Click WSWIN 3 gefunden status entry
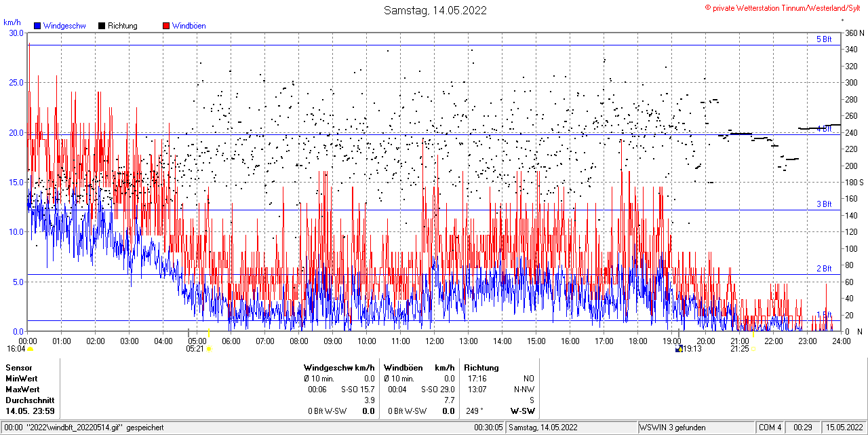 click(673, 428)
